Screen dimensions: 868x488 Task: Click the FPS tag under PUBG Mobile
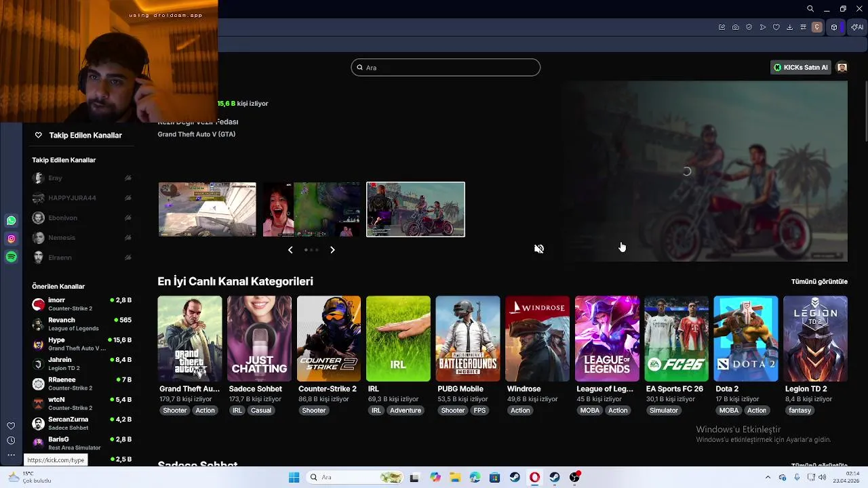tap(480, 410)
